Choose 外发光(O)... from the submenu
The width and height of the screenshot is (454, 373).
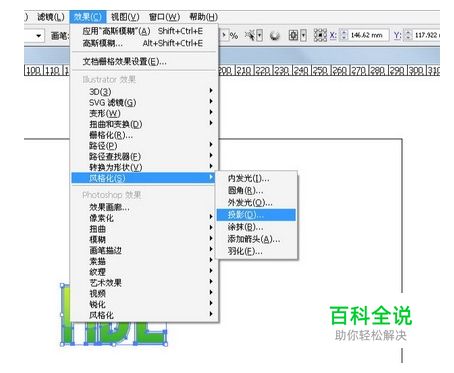tap(256, 203)
